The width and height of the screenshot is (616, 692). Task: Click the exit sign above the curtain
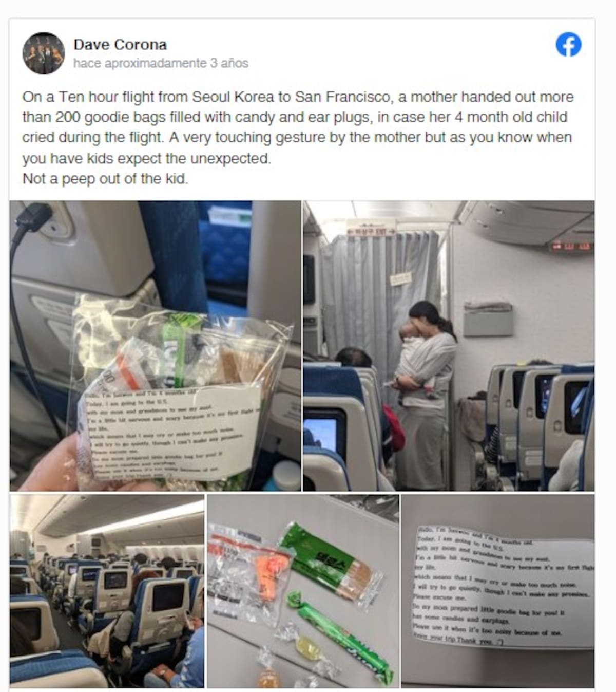(x=371, y=230)
